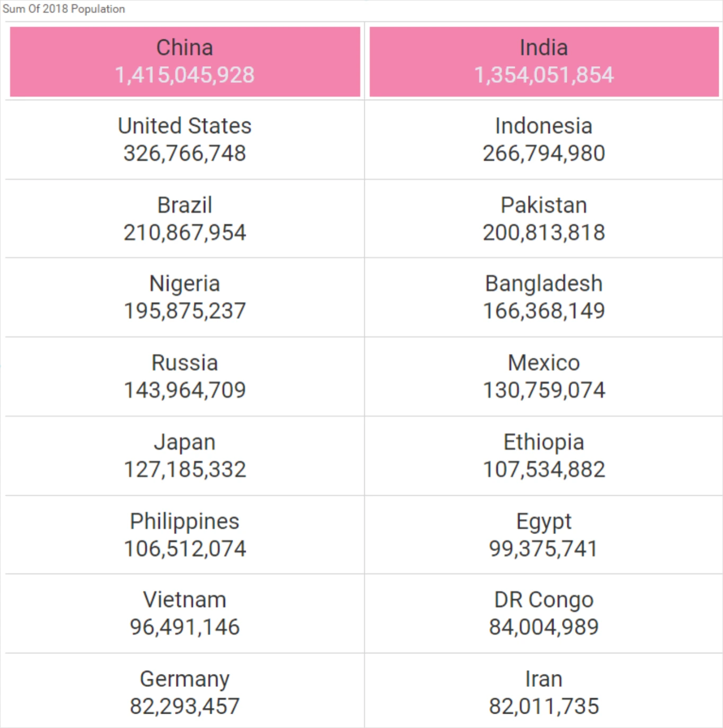
Task: Click the Egypt population card
Action: [543, 535]
